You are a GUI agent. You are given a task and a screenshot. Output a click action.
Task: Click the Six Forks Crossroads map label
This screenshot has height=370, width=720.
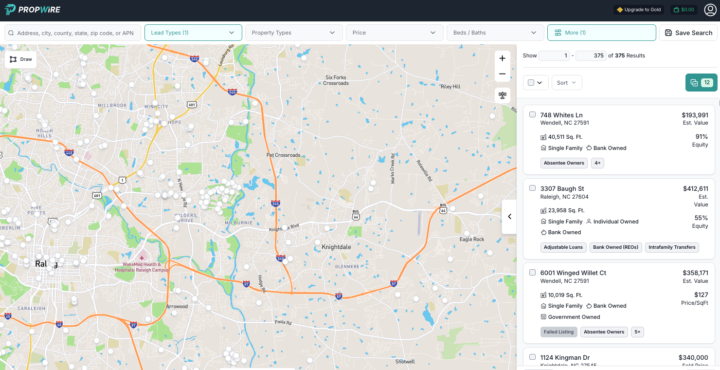click(x=335, y=80)
